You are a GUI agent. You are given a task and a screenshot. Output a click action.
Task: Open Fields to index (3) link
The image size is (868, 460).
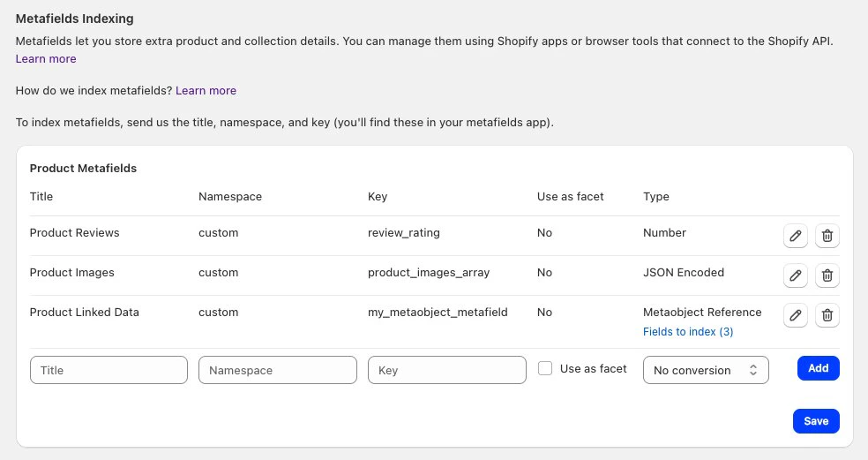coord(688,331)
